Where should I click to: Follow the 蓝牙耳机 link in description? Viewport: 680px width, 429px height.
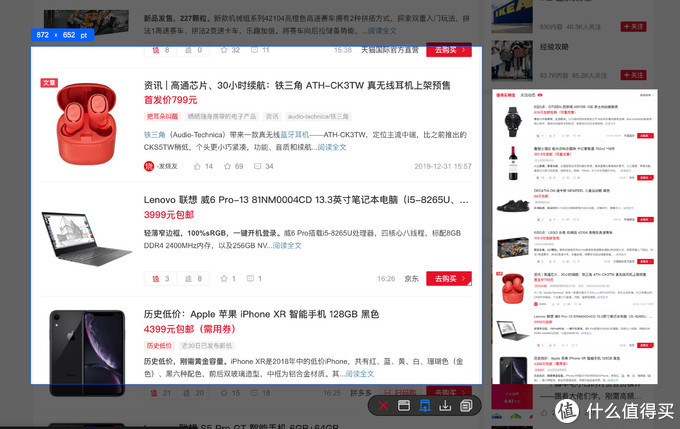(295, 135)
